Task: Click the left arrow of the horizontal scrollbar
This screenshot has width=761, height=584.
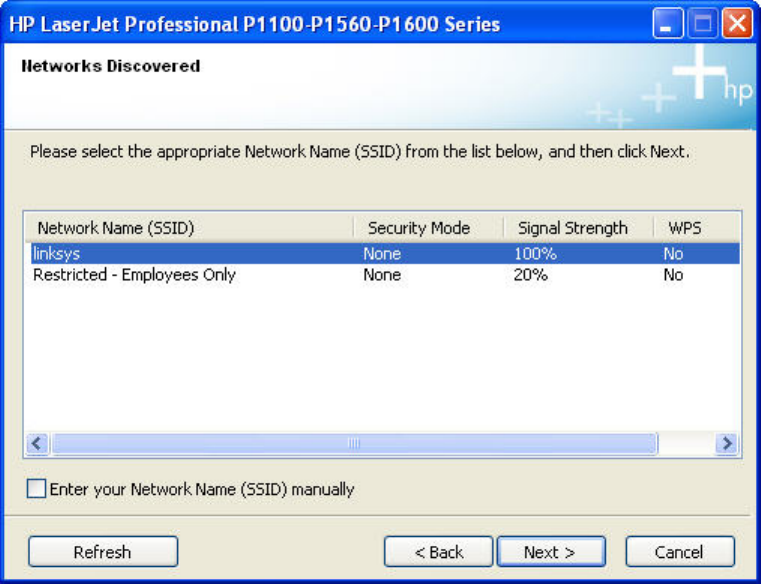Action: coord(37,443)
